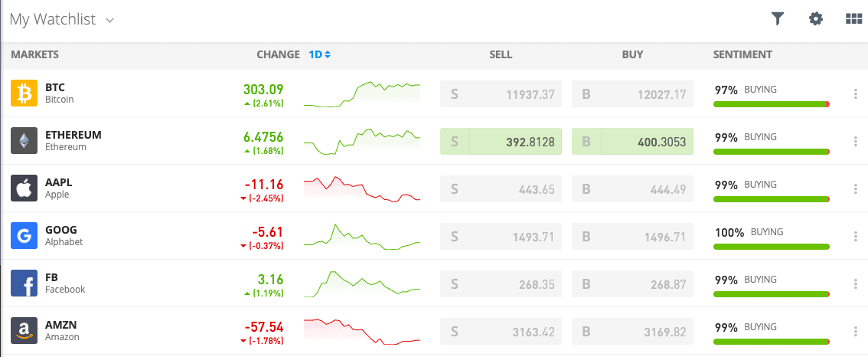Open the three-dot menu for BTC
Viewport: 868px width, 357px height.
pyautogui.click(x=856, y=93)
